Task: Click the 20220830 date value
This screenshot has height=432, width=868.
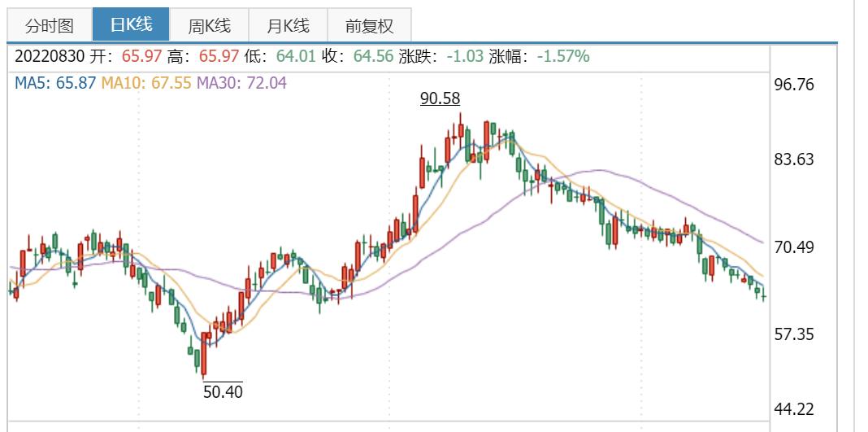Action: [x=50, y=56]
